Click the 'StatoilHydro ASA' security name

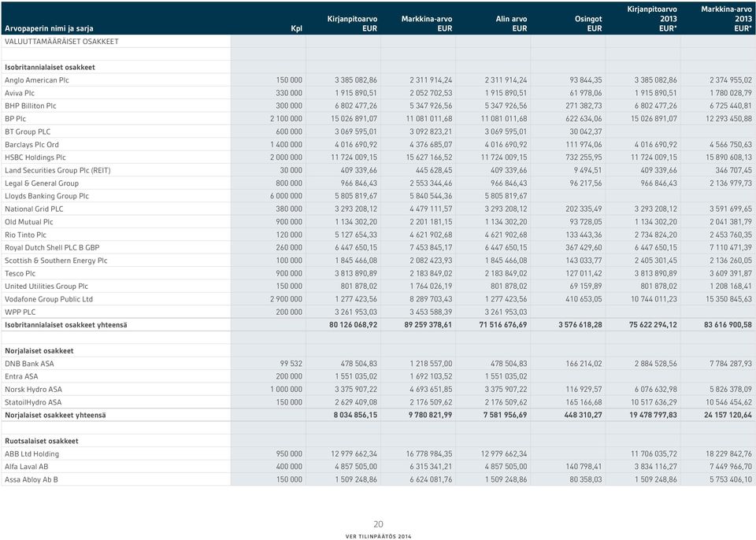(x=33, y=402)
